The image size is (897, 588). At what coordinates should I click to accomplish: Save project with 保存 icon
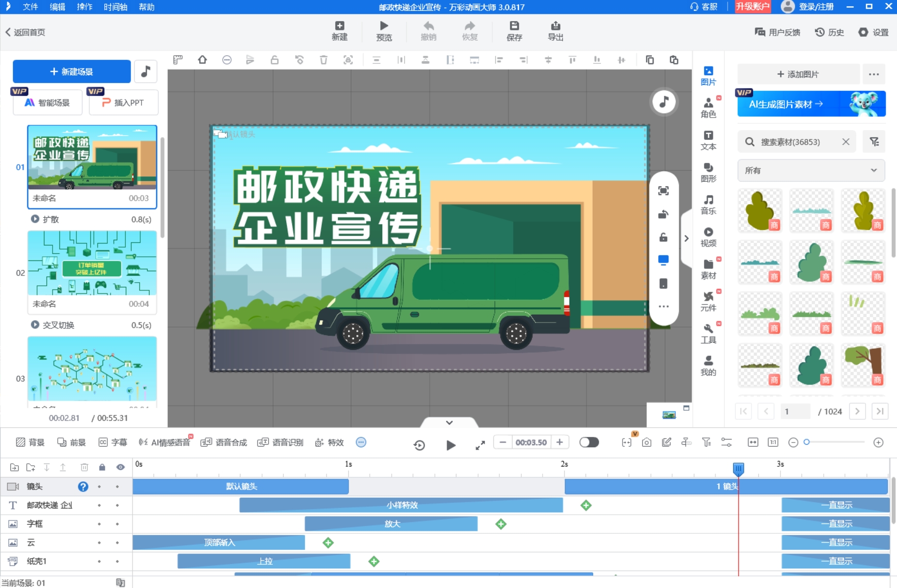(x=514, y=31)
